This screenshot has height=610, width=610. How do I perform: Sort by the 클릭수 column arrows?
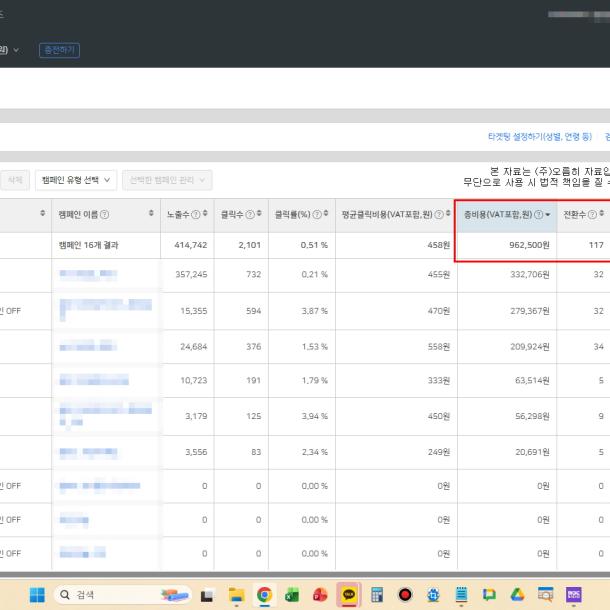click(259, 215)
